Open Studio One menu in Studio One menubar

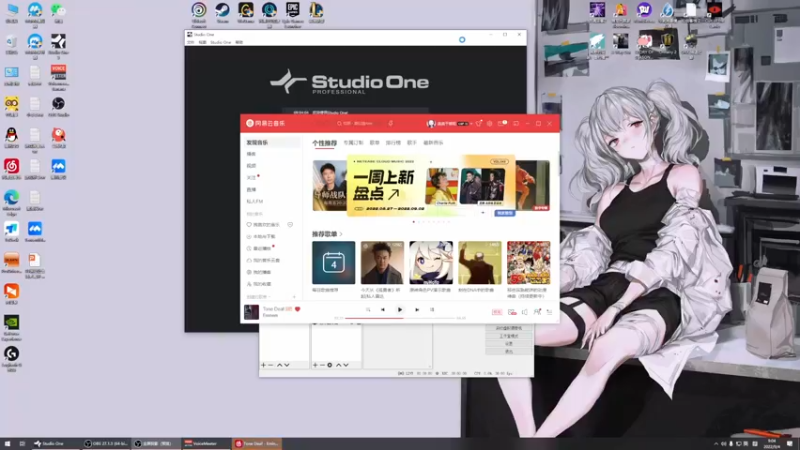[220, 42]
